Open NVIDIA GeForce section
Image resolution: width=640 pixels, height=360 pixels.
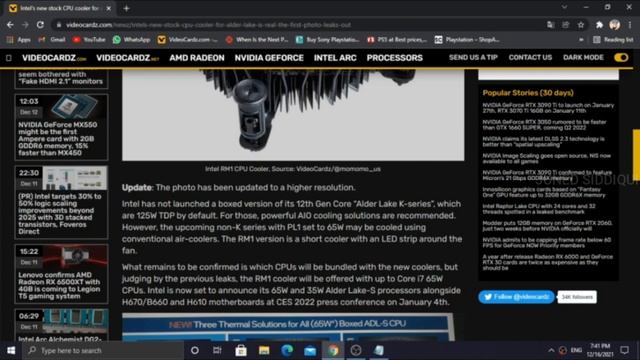pos(269,58)
